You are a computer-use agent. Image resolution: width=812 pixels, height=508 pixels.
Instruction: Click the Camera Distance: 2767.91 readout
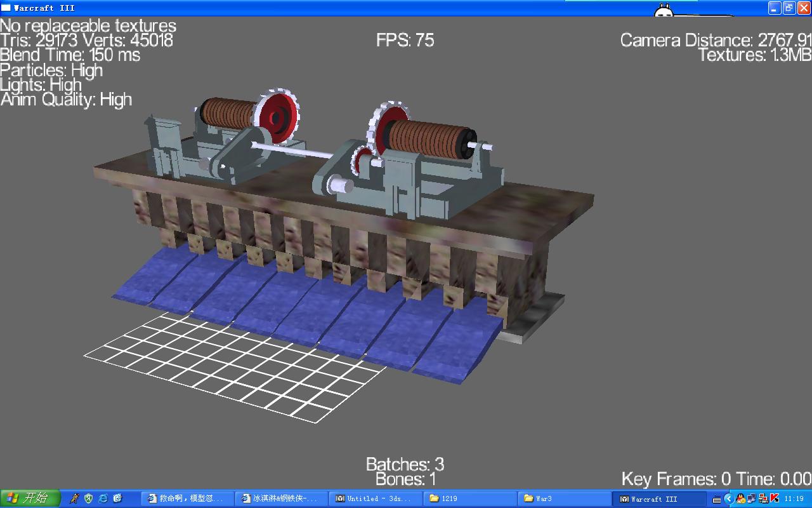point(716,40)
